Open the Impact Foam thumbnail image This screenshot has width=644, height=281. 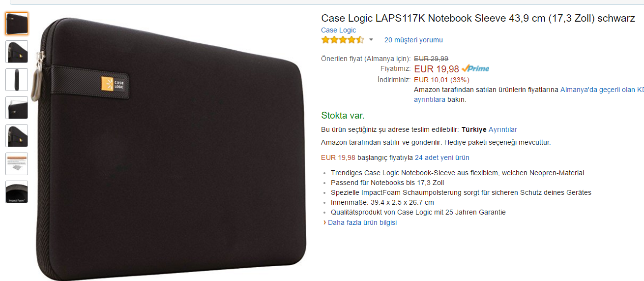(x=17, y=192)
